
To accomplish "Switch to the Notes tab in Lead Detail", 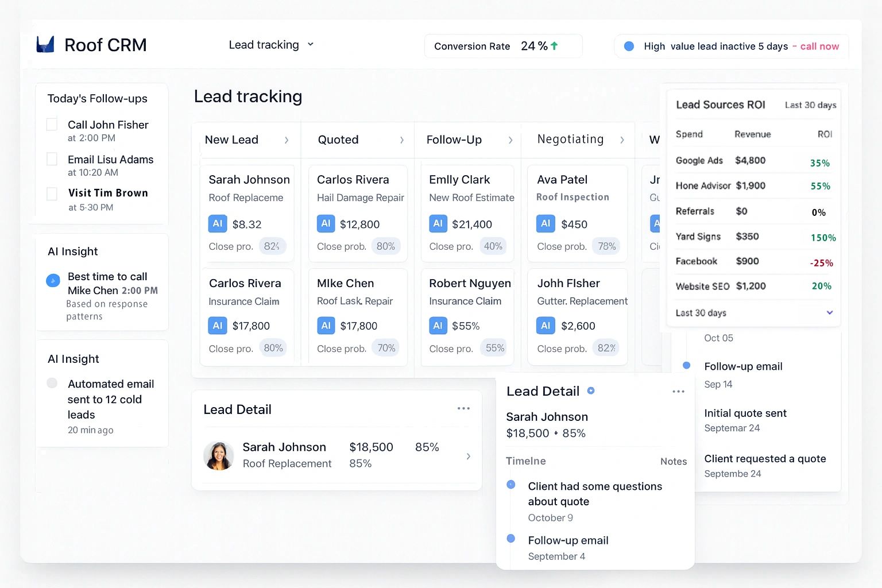I will [x=673, y=461].
